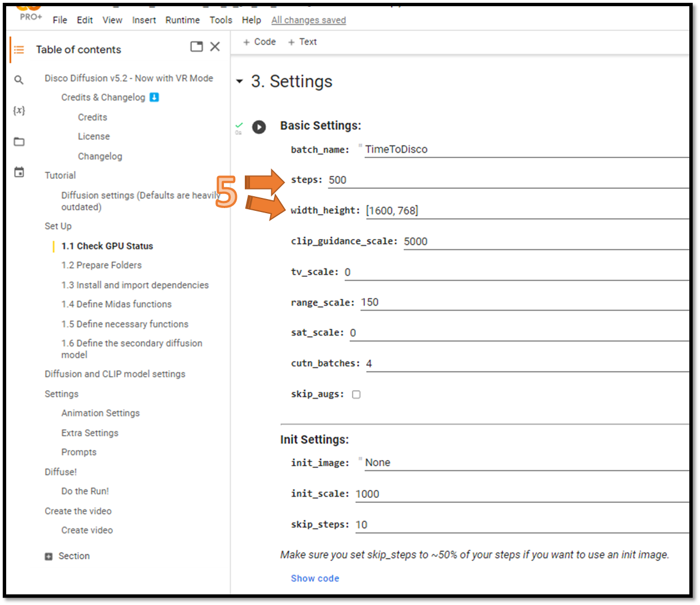The image size is (700, 605).
Task: Jump to Prompts section
Action: (x=79, y=452)
